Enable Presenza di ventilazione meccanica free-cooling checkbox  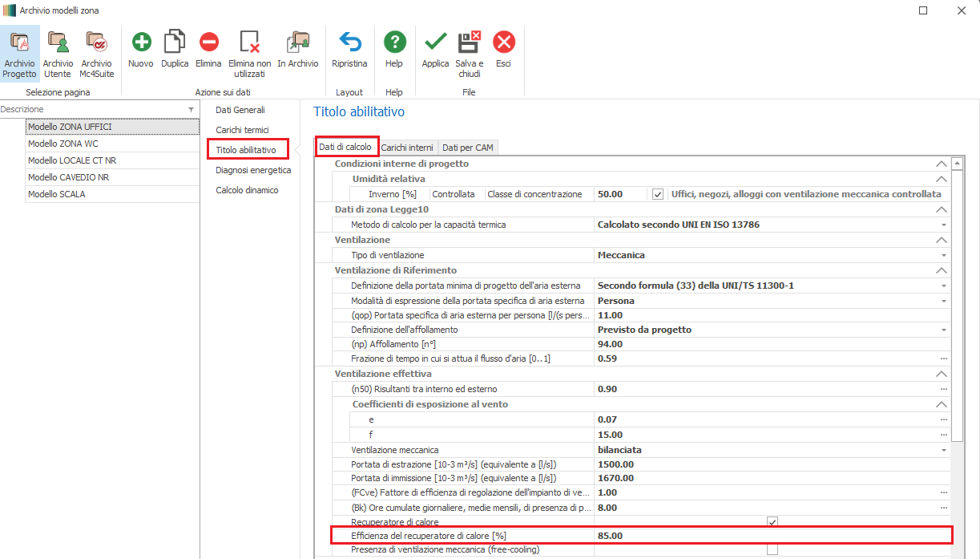[772, 549]
